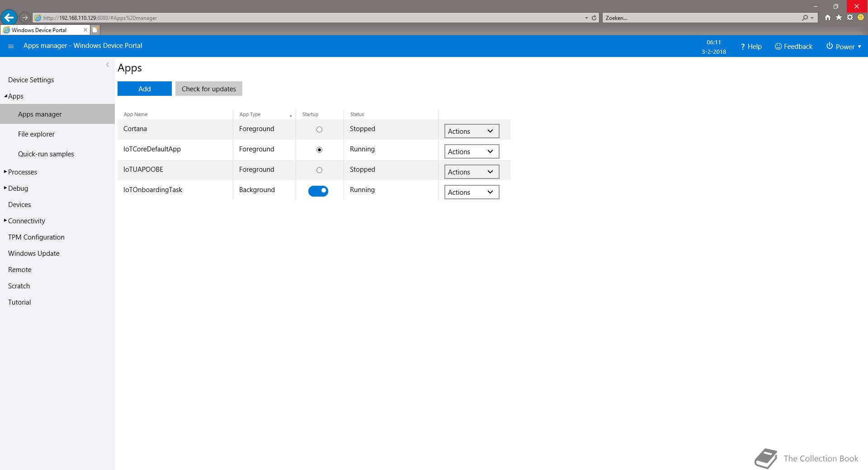Open Windows Update page
This screenshot has height=470, width=868.
click(34, 254)
